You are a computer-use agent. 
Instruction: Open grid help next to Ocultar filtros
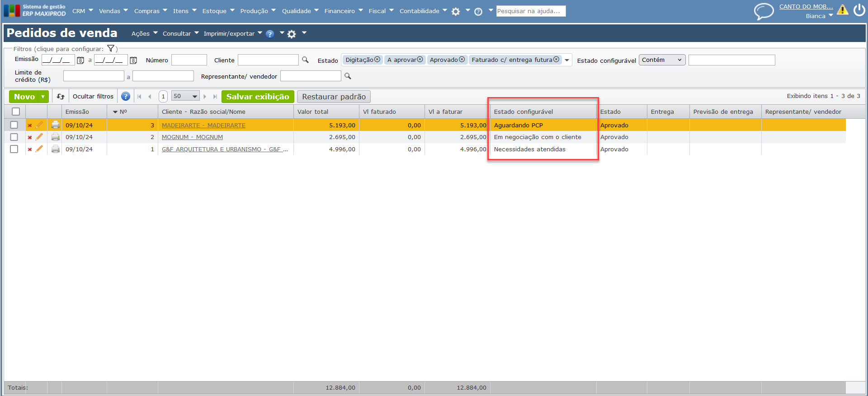126,96
